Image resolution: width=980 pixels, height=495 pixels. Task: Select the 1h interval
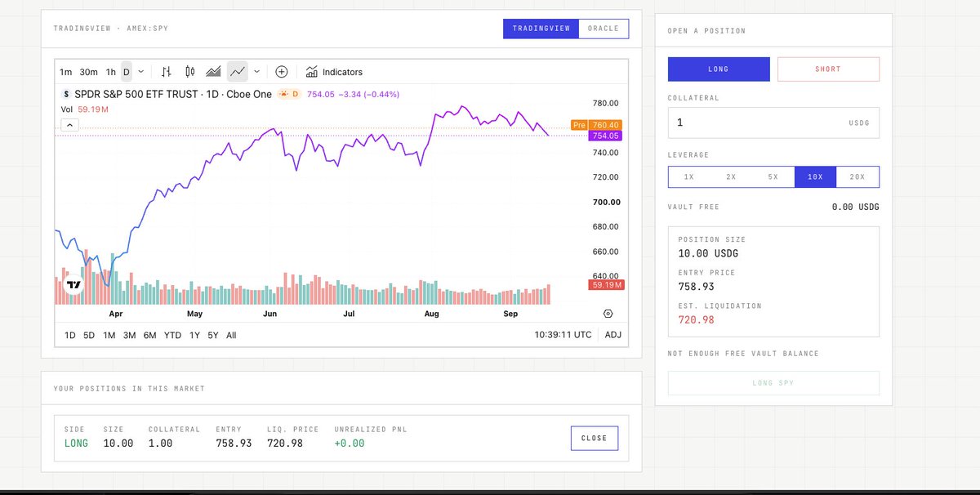click(111, 72)
